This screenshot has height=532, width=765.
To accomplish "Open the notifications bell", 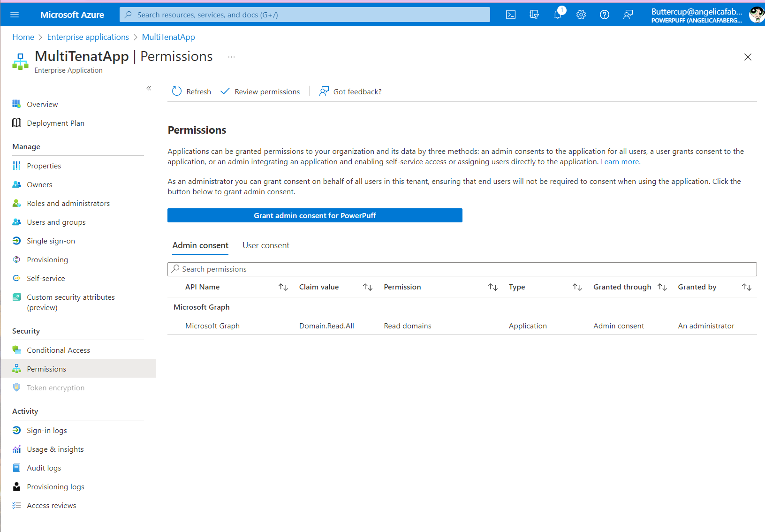I will click(558, 15).
